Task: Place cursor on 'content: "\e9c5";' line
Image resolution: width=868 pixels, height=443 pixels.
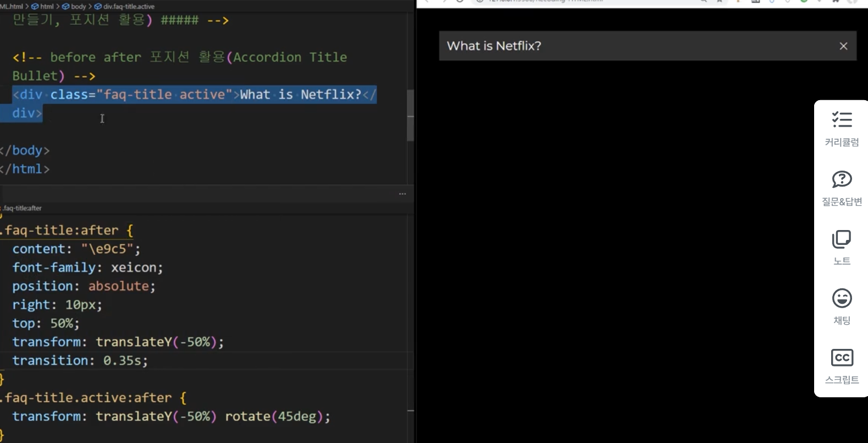Action: click(76, 249)
